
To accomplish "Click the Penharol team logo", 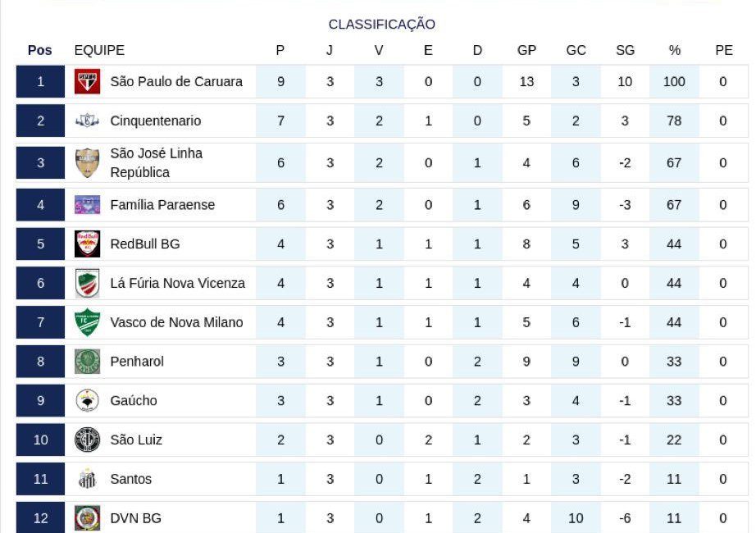I will (87, 362).
